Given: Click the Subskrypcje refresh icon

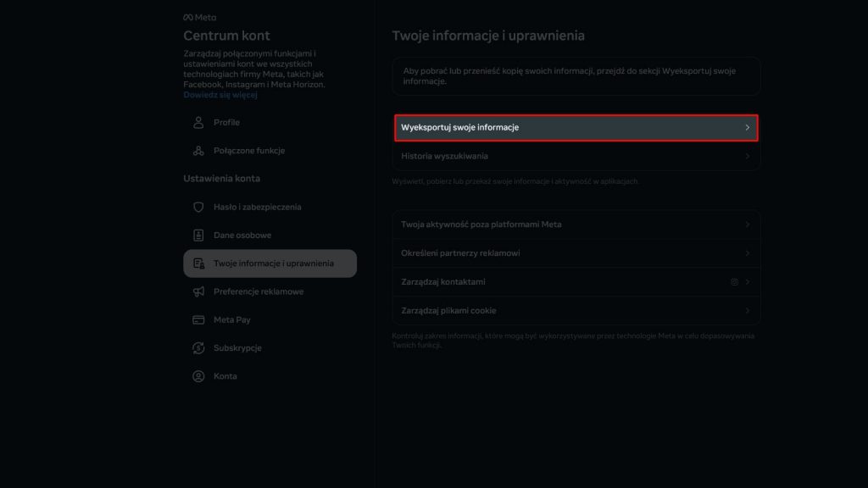Looking at the screenshot, I should point(198,348).
